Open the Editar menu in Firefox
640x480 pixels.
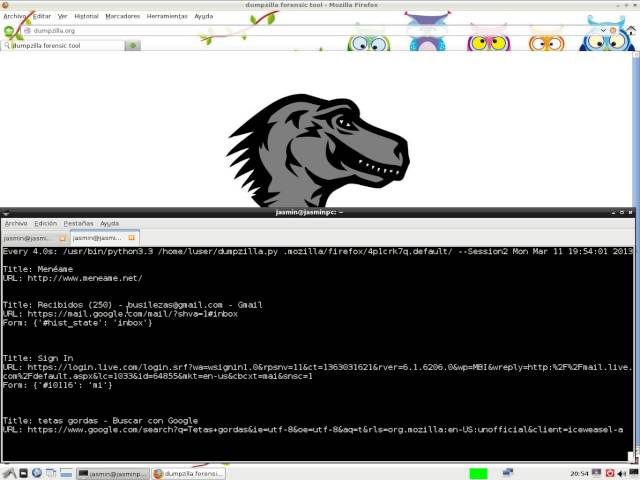42,16
